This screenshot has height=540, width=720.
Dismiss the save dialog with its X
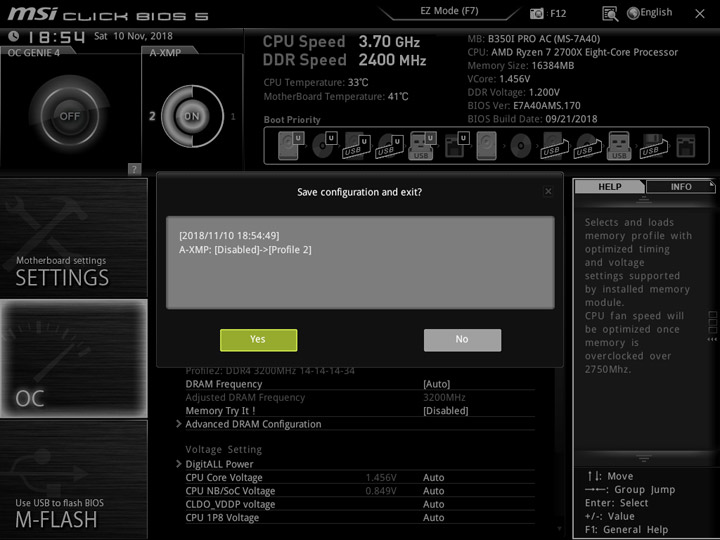coord(548,191)
